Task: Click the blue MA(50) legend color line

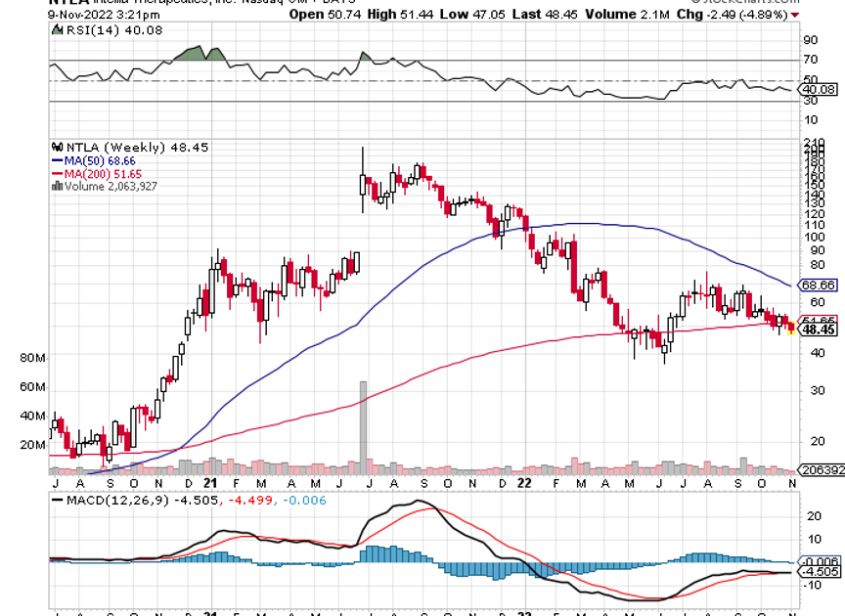Action: (57, 159)
